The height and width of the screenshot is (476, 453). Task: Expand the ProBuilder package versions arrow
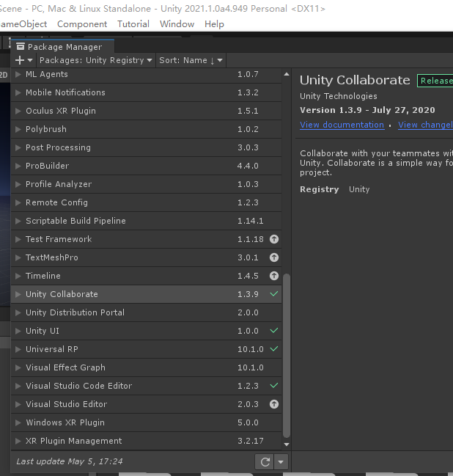[18, 166]
